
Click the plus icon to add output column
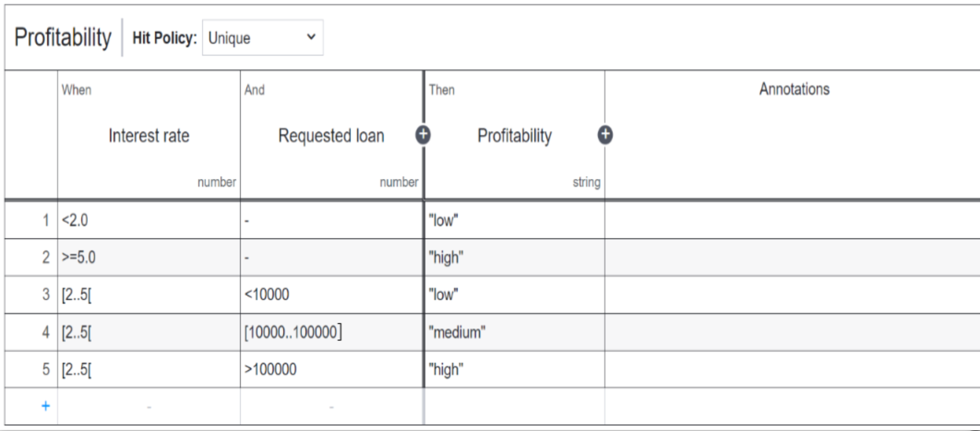pos(605,135)
